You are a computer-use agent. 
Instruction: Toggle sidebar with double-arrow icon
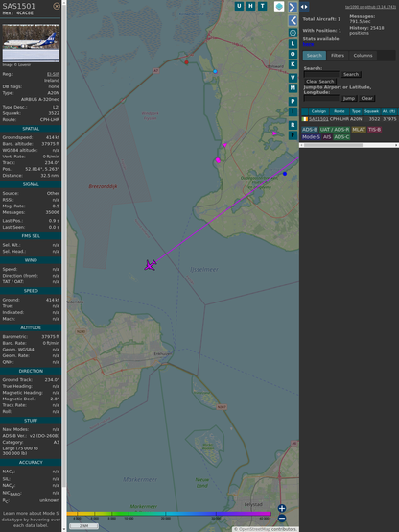[304, 7]
